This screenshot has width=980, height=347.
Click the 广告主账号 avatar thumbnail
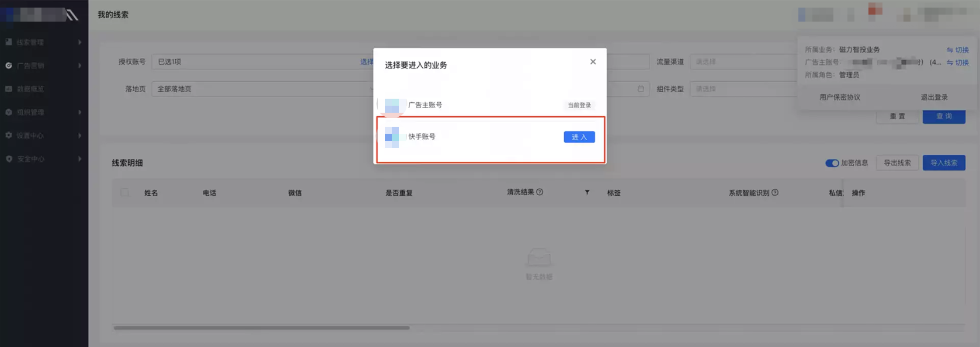point(392,106)
